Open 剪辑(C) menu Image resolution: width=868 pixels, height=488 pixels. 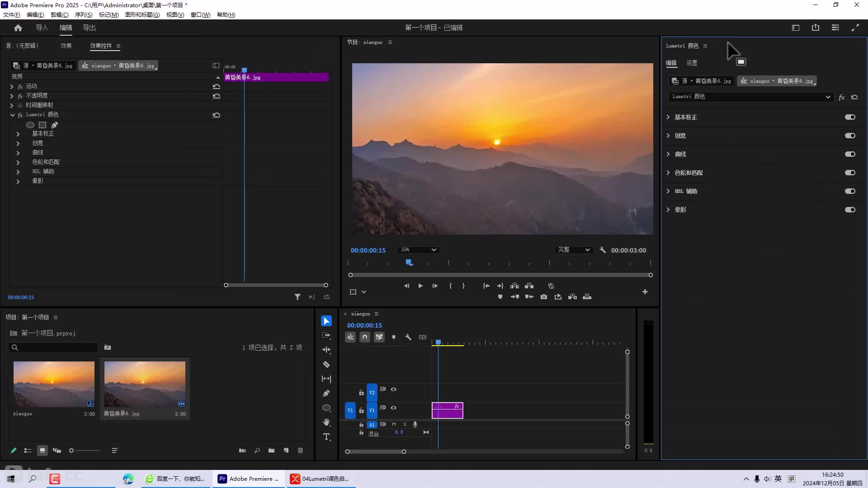click(59, 14)
